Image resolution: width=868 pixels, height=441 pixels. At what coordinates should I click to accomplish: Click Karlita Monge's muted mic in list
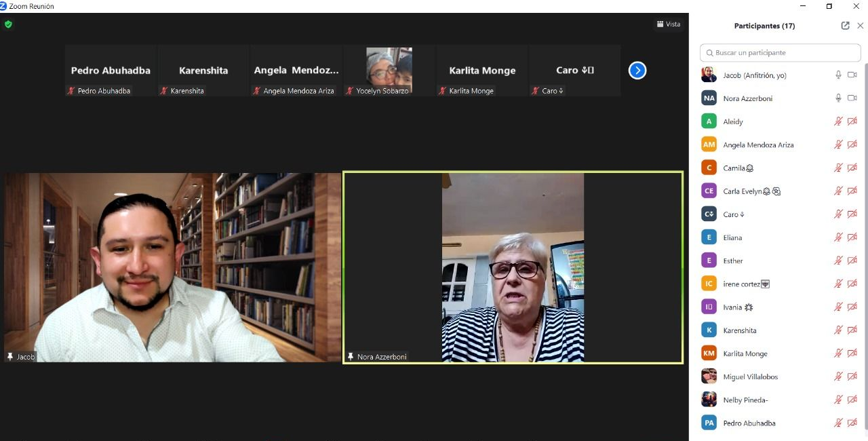(838, 353)
